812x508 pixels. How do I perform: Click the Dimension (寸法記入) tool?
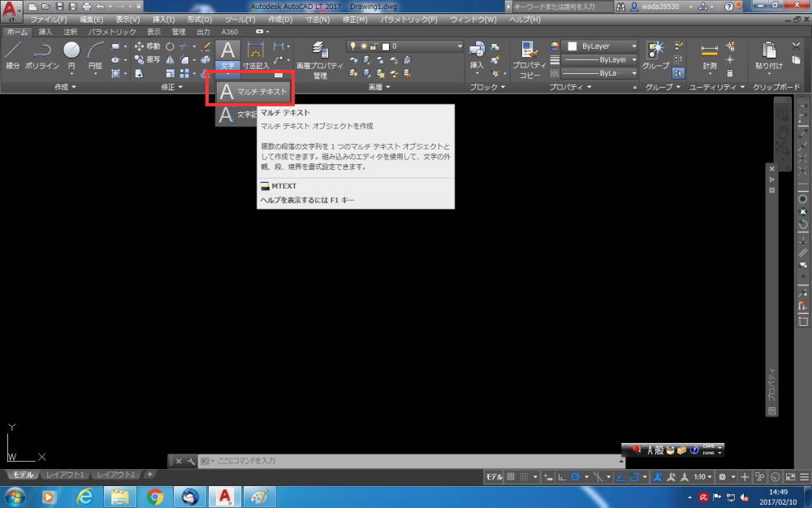pyautogui.click(x=256, y=55)
